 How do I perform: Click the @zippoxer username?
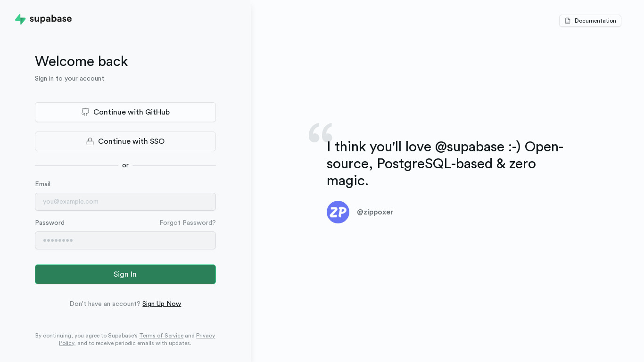375,212
